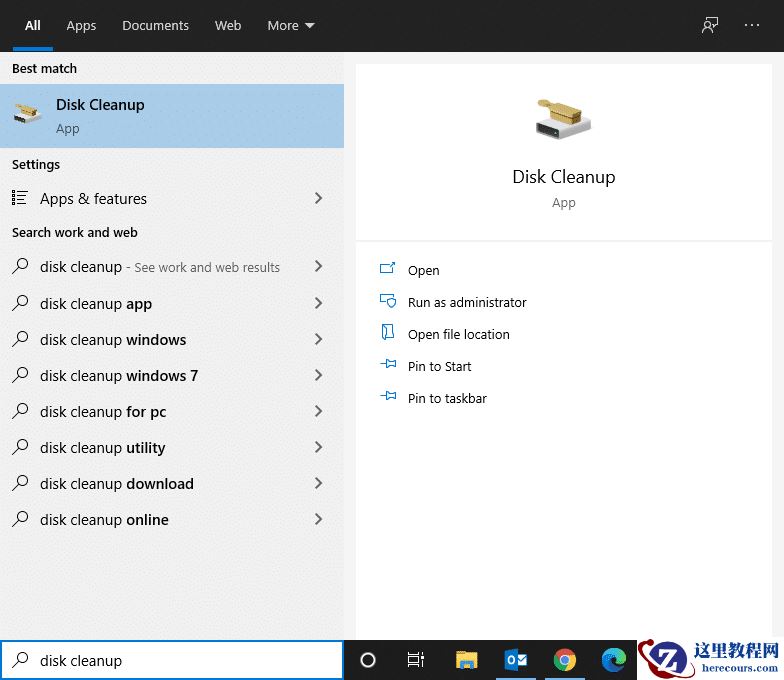Expand the More filter dropdown
784x680 pixels.
(290, 26)
